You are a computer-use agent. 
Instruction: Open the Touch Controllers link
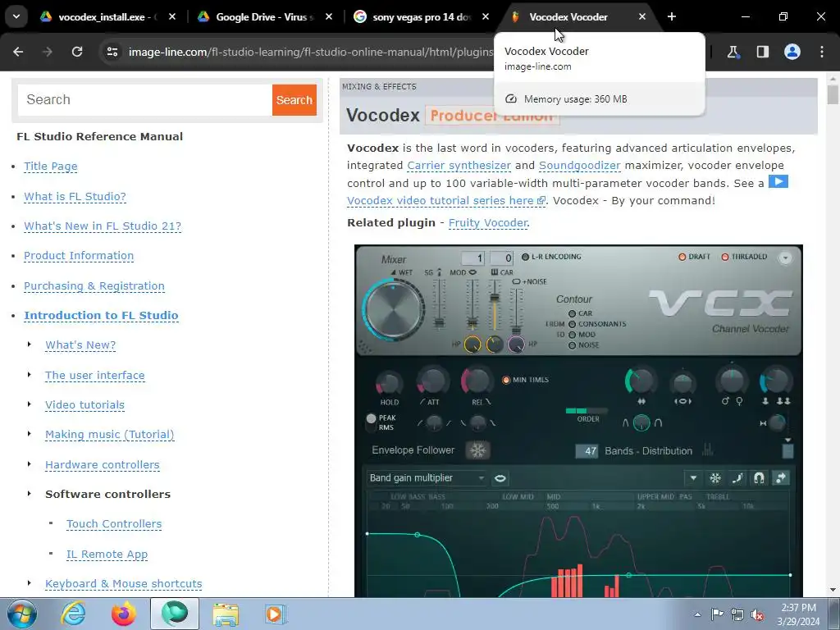click(x=113, y=523)
